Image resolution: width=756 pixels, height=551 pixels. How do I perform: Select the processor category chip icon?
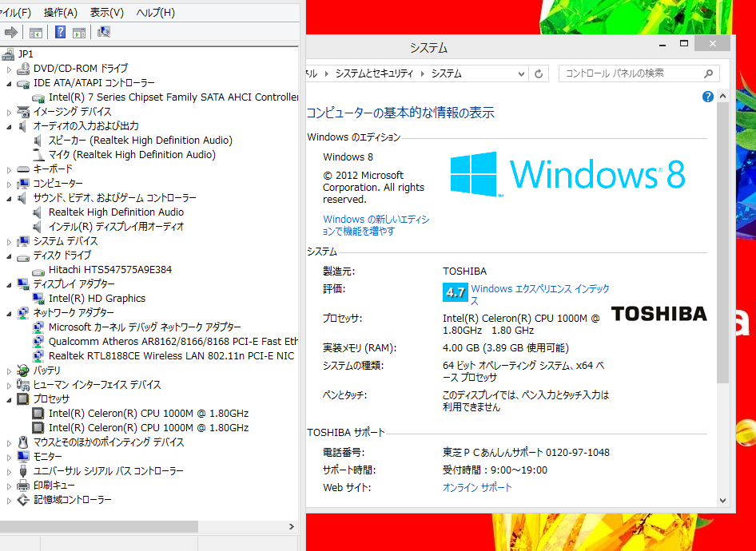pyautogui.click(x=23, y=398)
